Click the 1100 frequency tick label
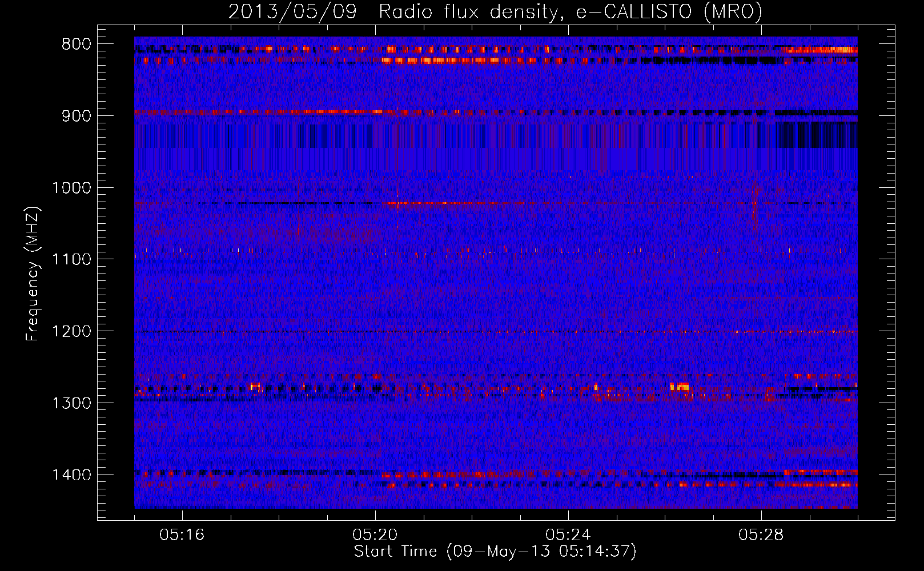Viewport: 924px width, 571px height. point(71,260)
